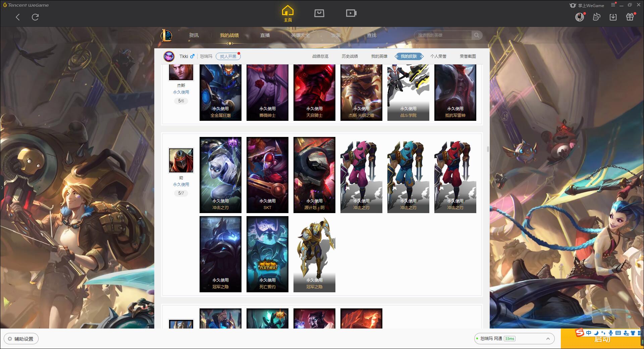Click the page vertical scrollbar thumb
The width and height of the screenshot is (644, 349).
coord(488,149)
